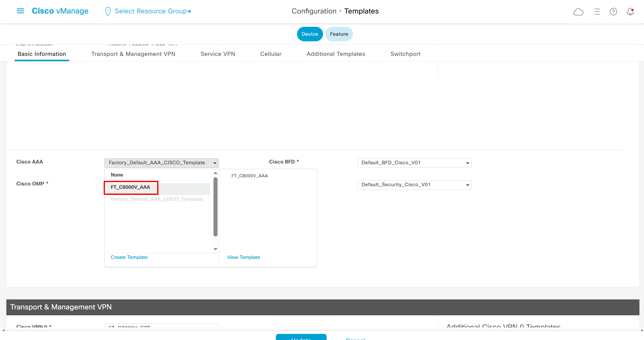
Task: Click the dropdown list scrollbar down arrow
Action: pos(216,249)
